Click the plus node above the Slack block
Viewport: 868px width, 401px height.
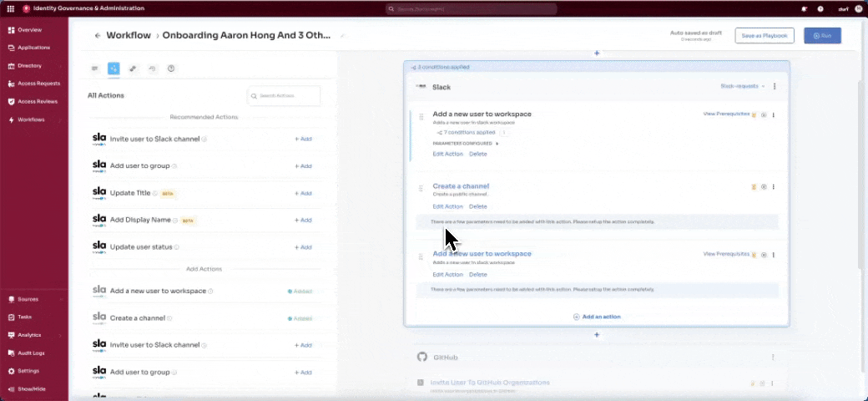597,53
